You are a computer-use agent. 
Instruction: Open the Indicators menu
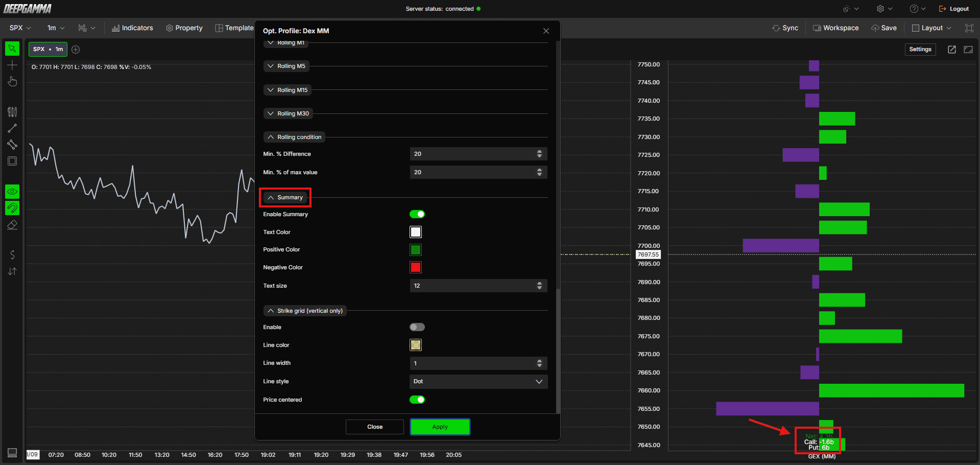coord(132,28)
